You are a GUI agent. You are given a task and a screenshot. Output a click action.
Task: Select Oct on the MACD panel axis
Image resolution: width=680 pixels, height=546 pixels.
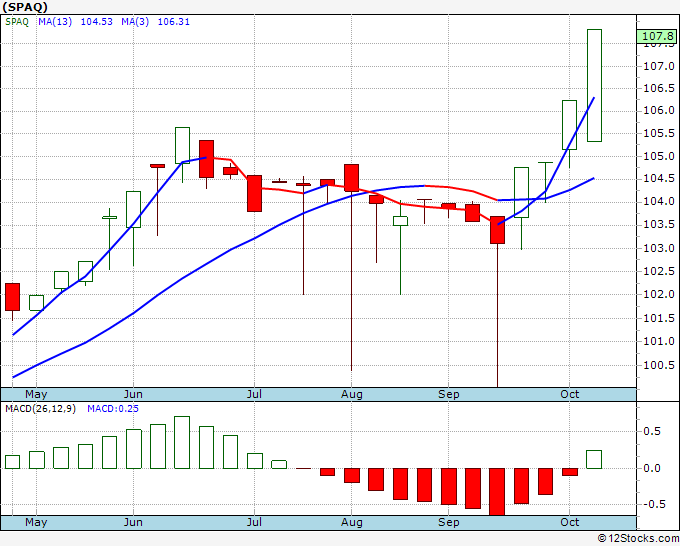(569, 522)
